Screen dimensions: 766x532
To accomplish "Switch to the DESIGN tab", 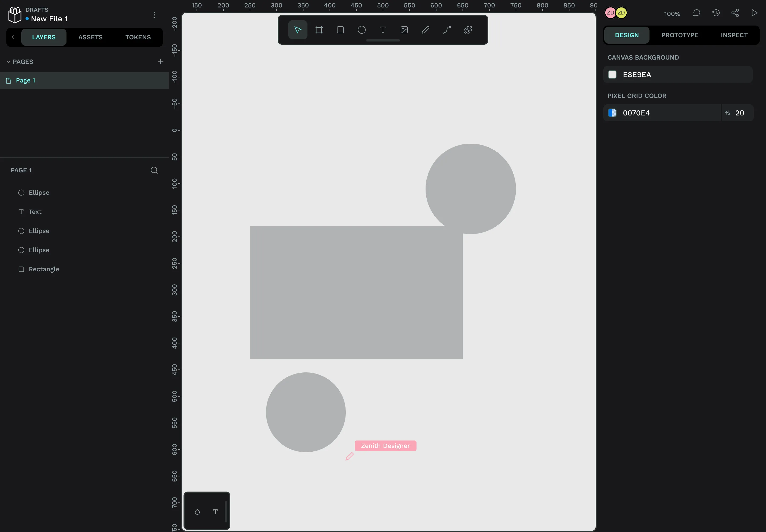I will point(627,35).
